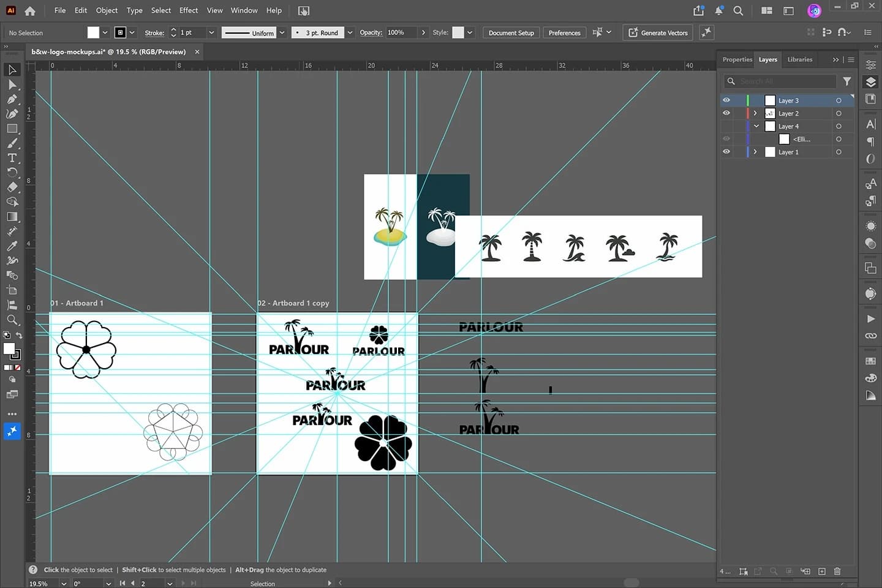Collapse Layer 4 contents

(x=756, y=126)
